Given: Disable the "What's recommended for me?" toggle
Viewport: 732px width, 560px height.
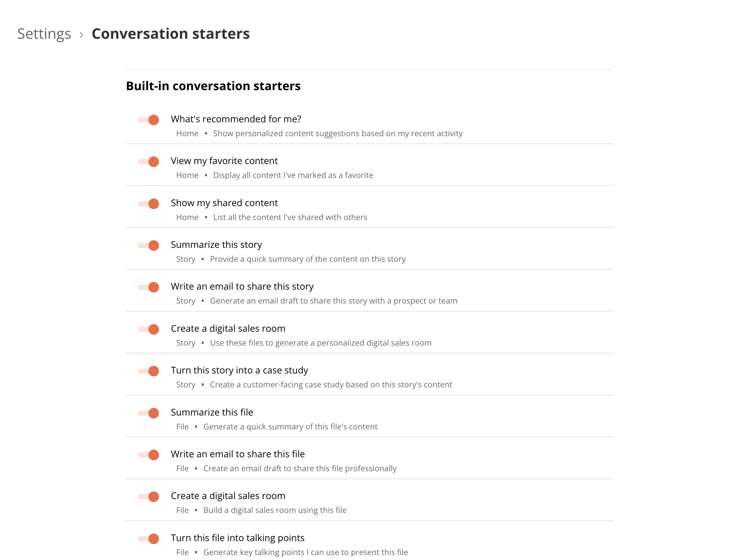Looking at the screenshot, I should [148, 120].
